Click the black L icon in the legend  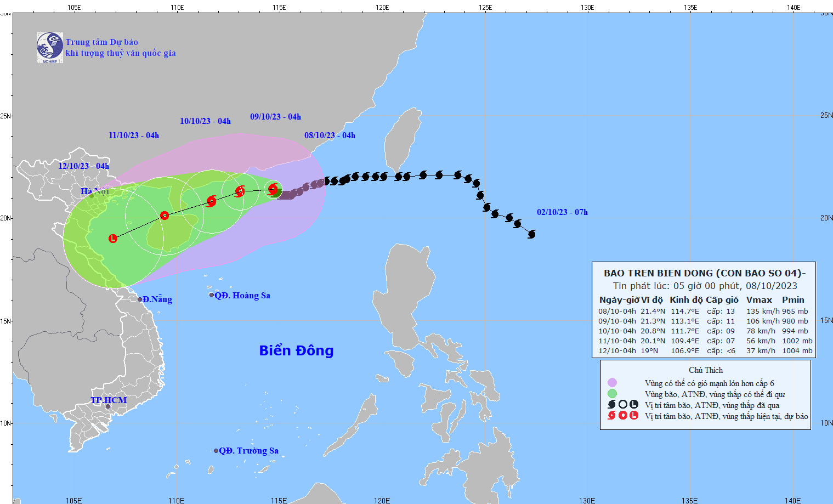pos(634,405)
